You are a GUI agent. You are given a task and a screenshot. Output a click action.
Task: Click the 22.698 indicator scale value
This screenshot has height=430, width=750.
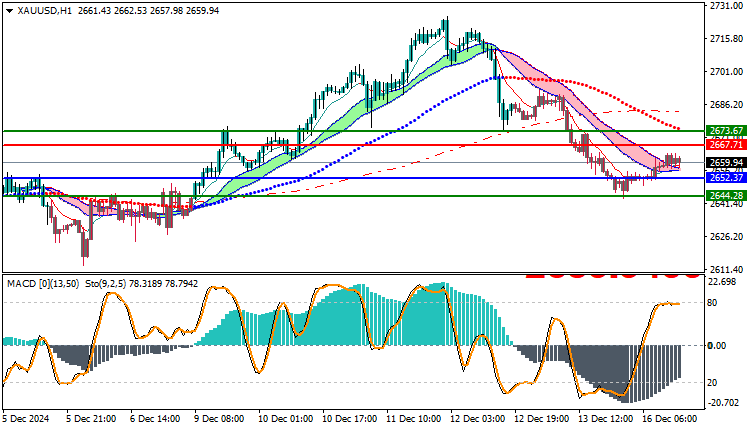coord(722,282)
